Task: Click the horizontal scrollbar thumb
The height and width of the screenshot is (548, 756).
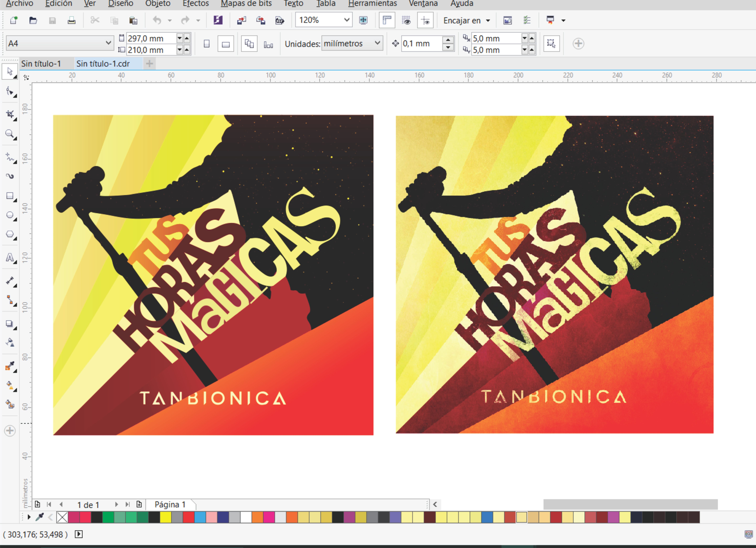Action: tap(630, 504)
